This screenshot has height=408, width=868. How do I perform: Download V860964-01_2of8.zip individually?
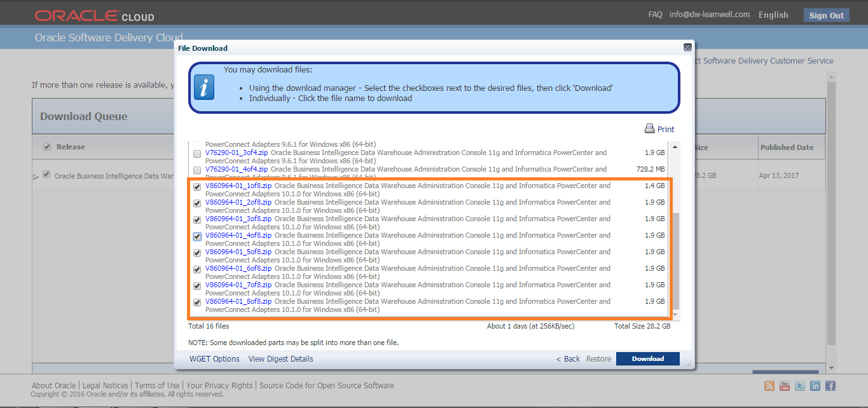coord(238,203)
